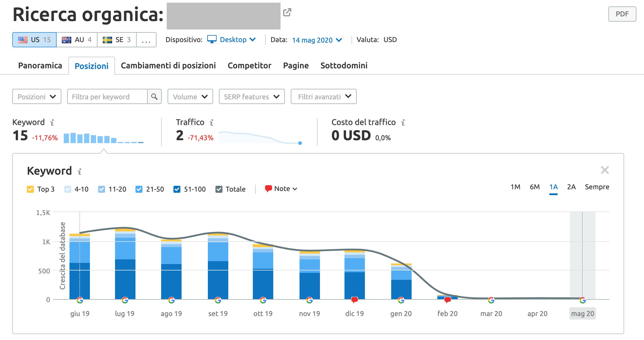Set chart range to 1A

(554, 187)
